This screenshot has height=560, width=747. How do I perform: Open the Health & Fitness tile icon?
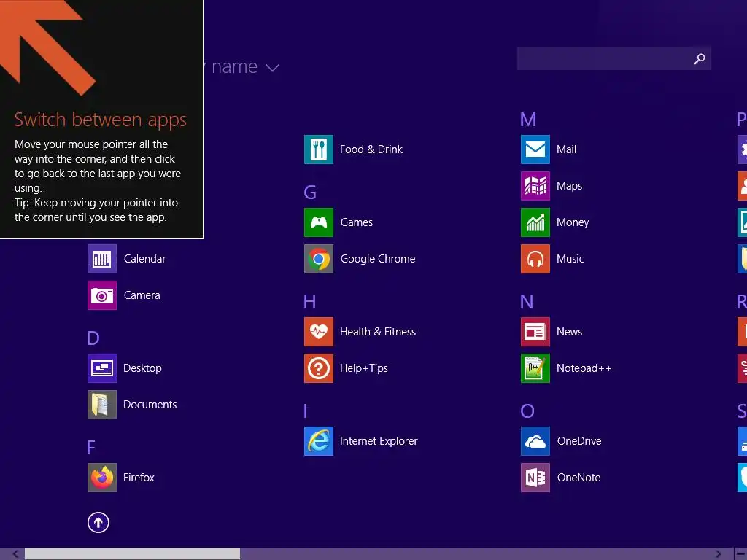point(319,332)
